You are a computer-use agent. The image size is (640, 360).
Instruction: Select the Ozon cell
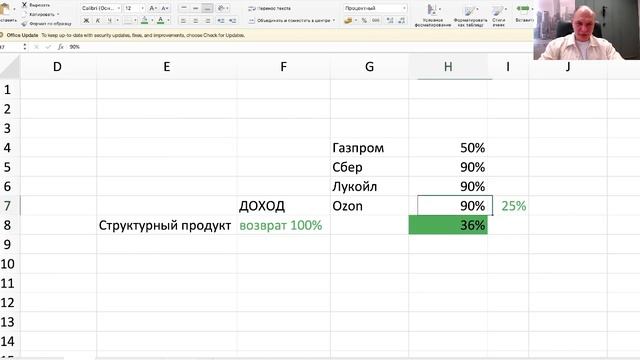369,206
